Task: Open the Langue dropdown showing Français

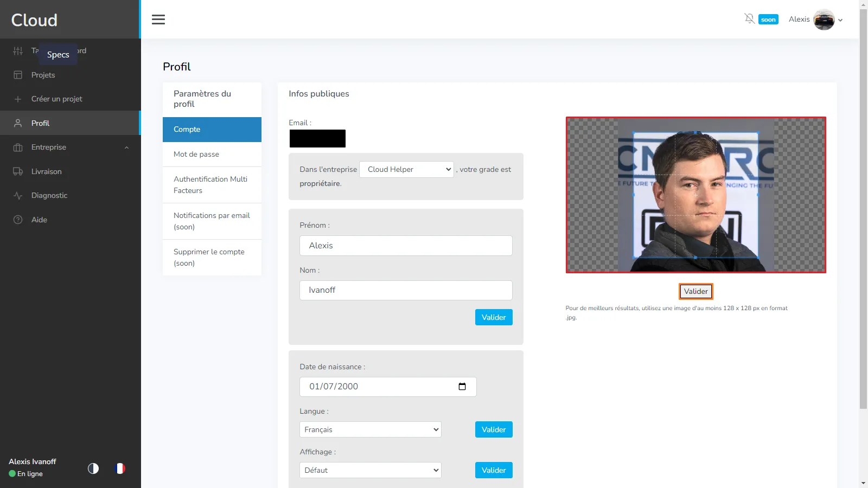Action: coord(370,429)
